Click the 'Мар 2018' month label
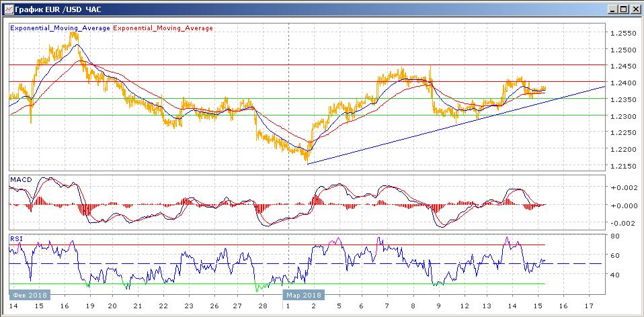The width and height of the screenshot is (644, 317). 303,294
